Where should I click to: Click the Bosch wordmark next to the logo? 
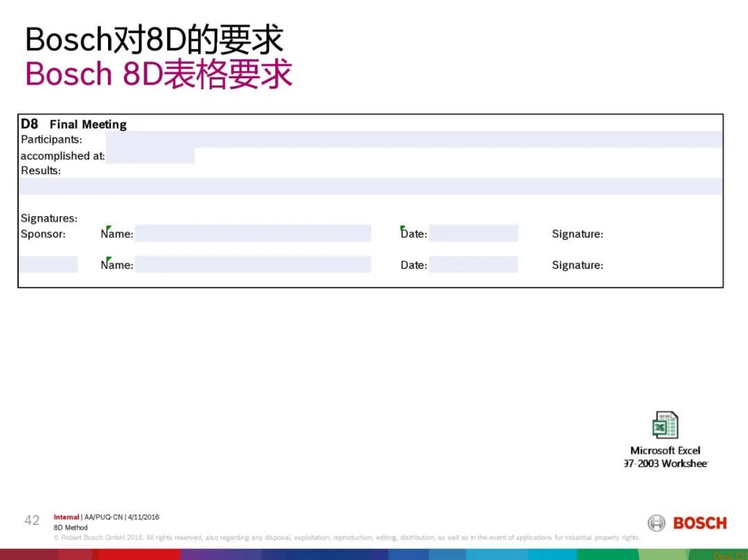tap(700, 524)
